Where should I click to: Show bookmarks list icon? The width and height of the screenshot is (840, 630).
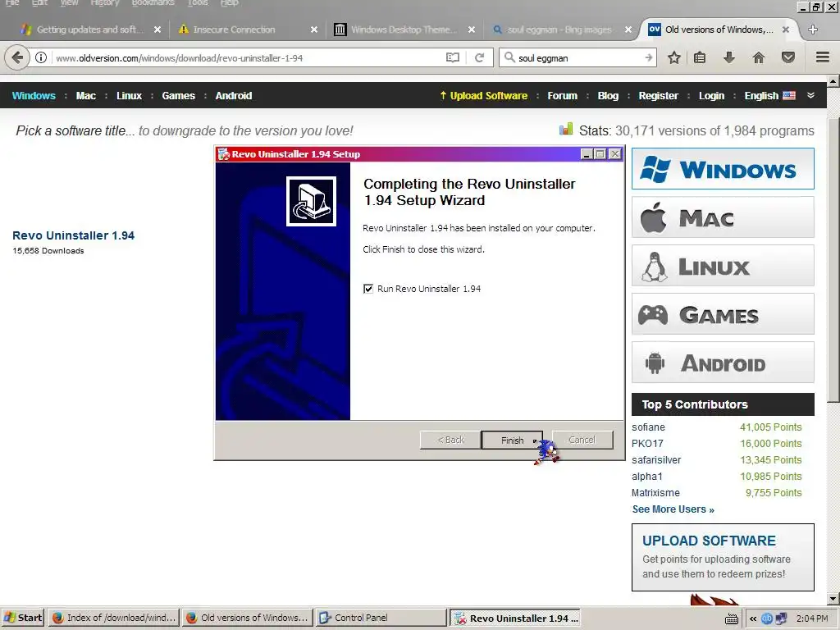(x=700, y=57)
